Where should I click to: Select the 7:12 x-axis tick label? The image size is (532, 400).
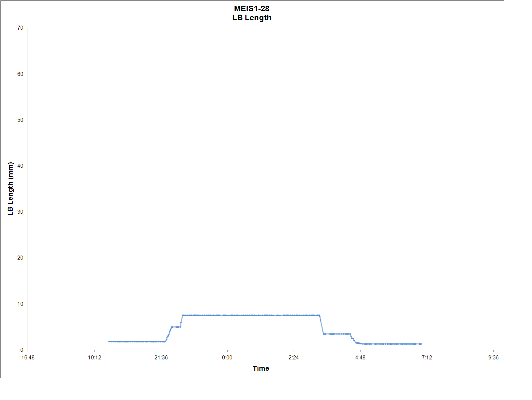click(427, 358)
